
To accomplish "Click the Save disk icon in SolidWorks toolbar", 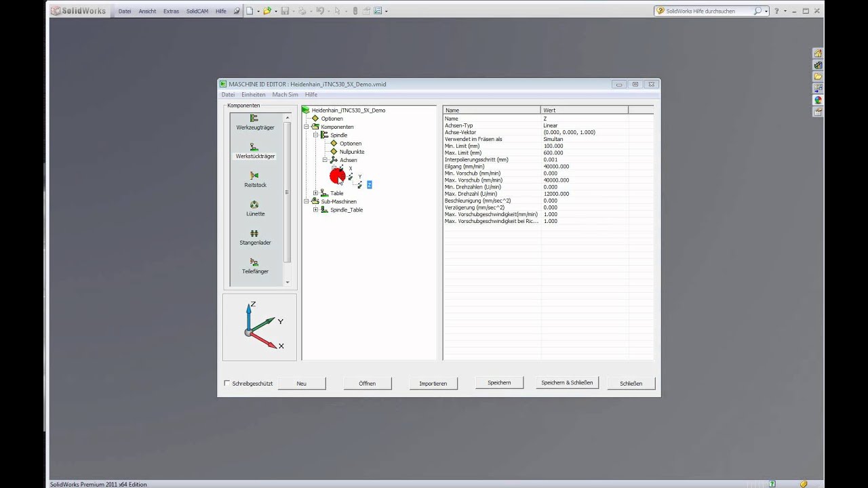I will [x=285, y=11].
